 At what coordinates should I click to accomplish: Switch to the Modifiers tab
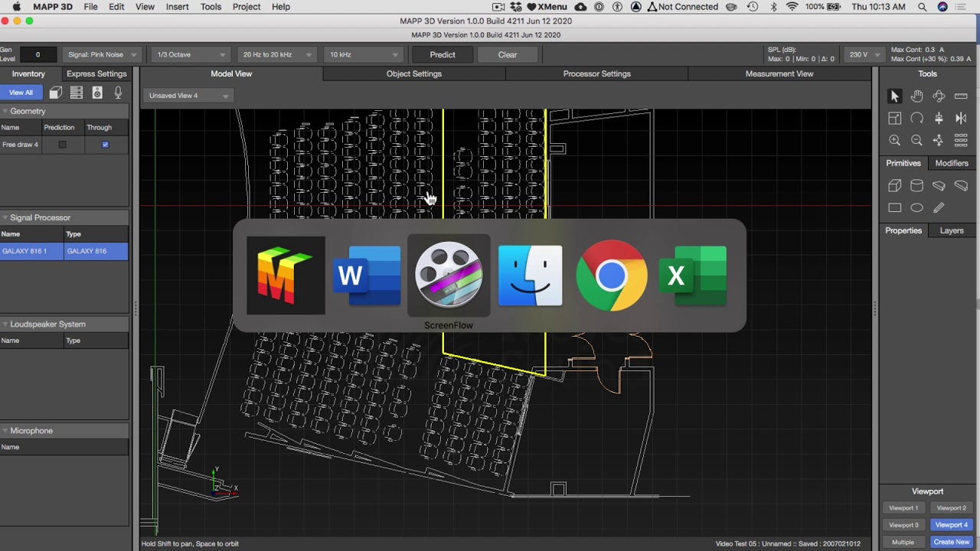click(952, 163)
